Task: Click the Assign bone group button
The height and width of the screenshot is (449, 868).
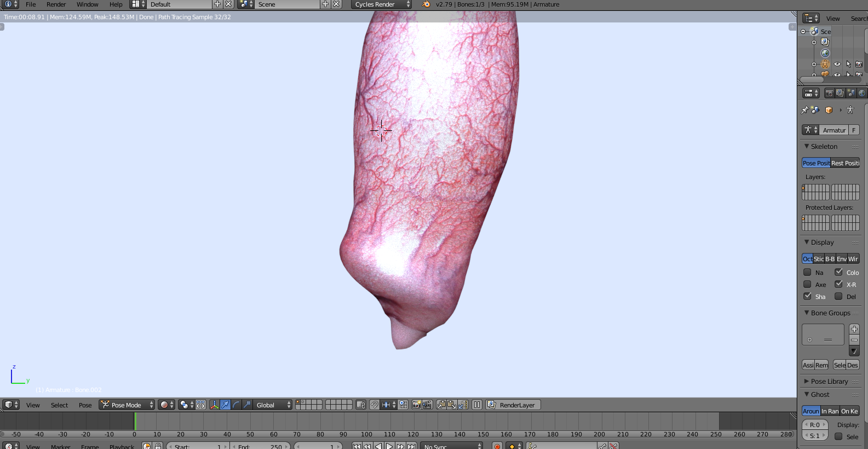Action: 808,365
